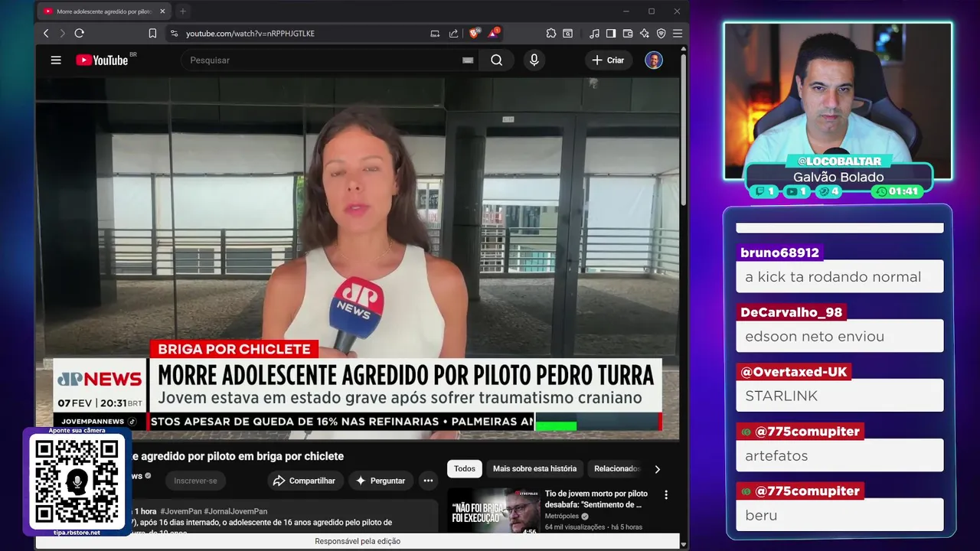Select the Todos filter chip

click(x=465, y=468)
